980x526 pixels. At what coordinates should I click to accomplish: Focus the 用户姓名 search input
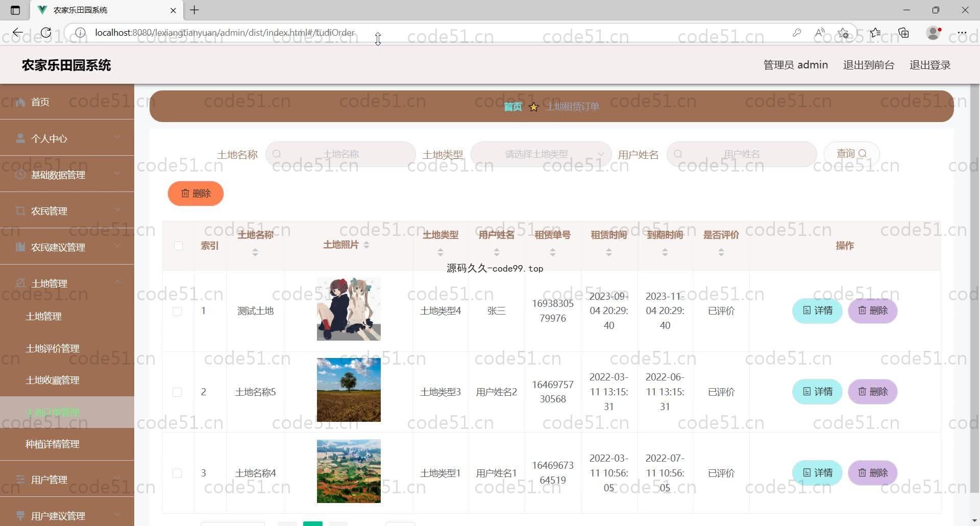[742, 154]
